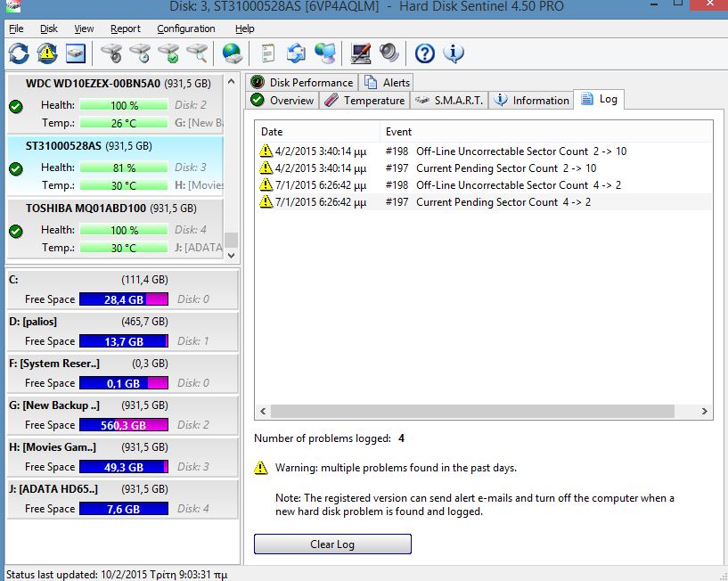Open help via blue question mark icon
Screen dimensions: 728x581
click(425, 53)
